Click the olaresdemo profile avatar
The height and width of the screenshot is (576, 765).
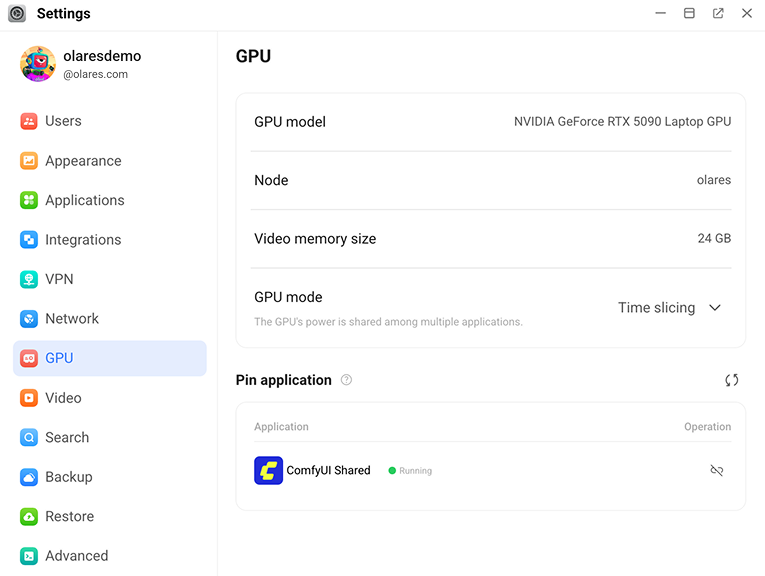(38, 64)
